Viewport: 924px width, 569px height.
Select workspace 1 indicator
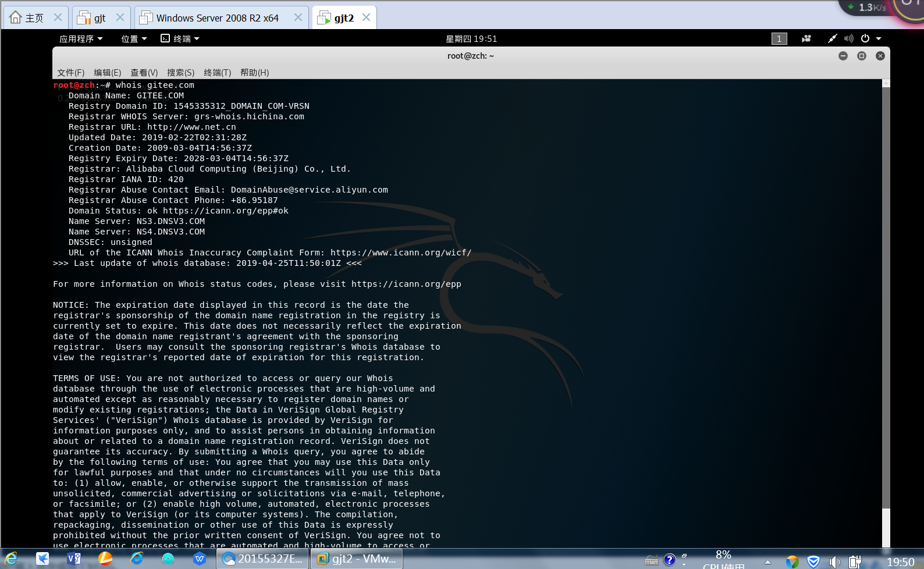pyautogui.click(x=779, y=38)
